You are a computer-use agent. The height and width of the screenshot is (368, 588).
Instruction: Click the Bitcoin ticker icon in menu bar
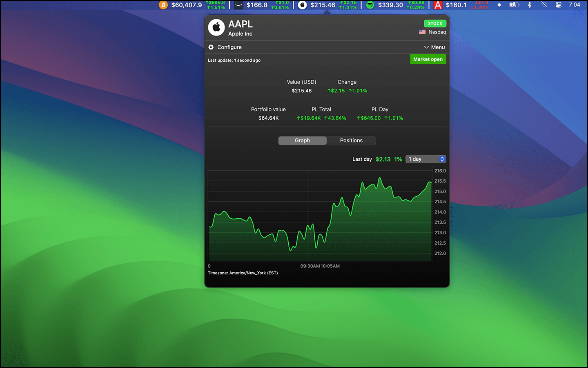(163, 5)
